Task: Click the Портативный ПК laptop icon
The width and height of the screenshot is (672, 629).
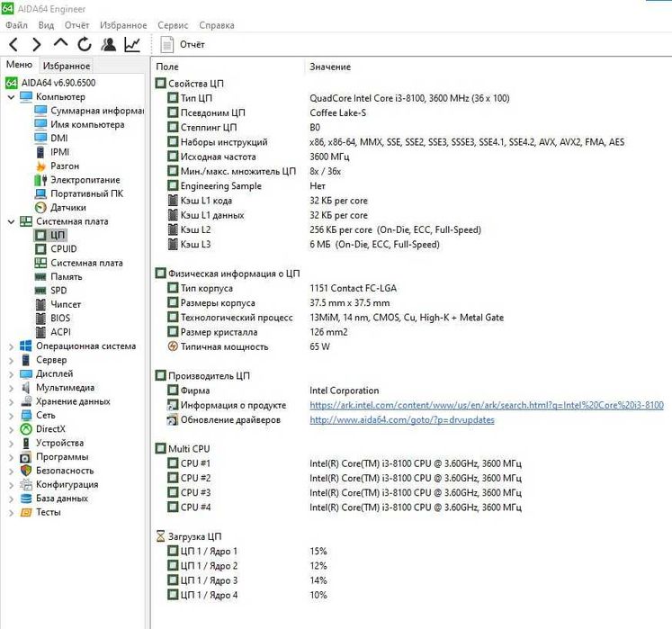Action: (40, 193)
